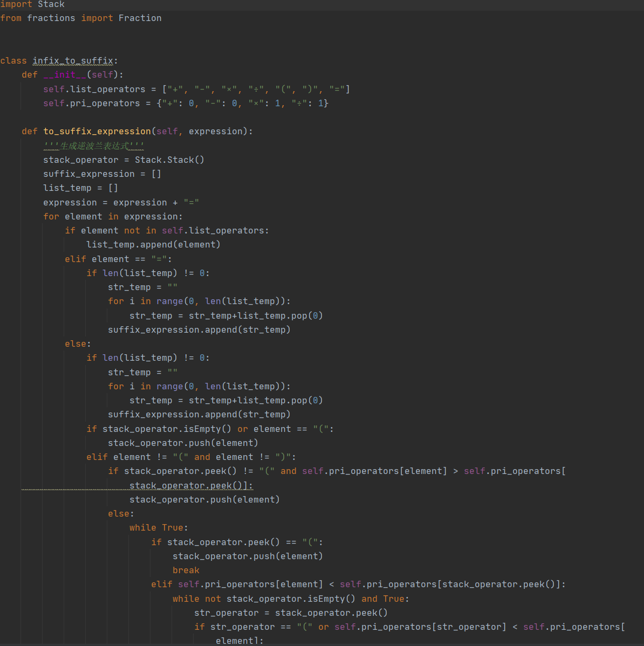
Task: Click 'elif element != "(" and element != ")":' line
Action: pos(191,457)
